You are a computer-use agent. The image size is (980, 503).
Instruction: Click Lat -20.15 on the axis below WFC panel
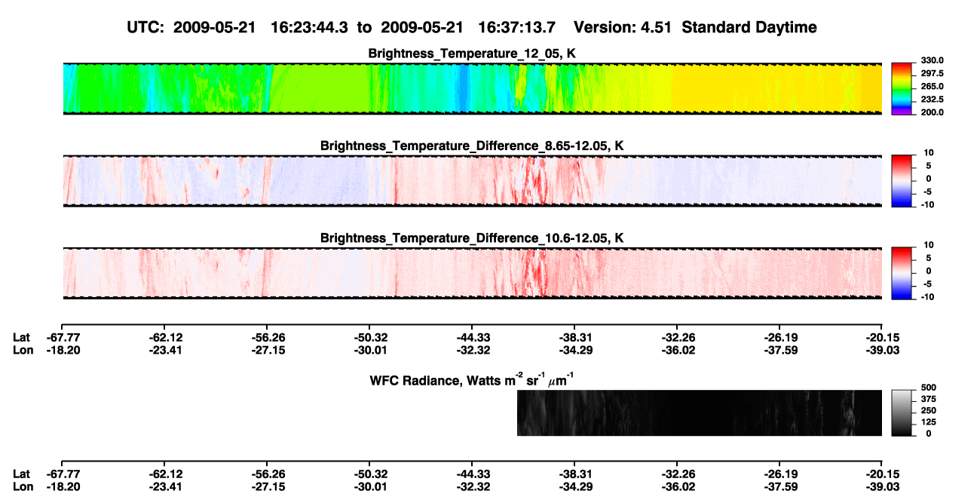click(882, 474)
